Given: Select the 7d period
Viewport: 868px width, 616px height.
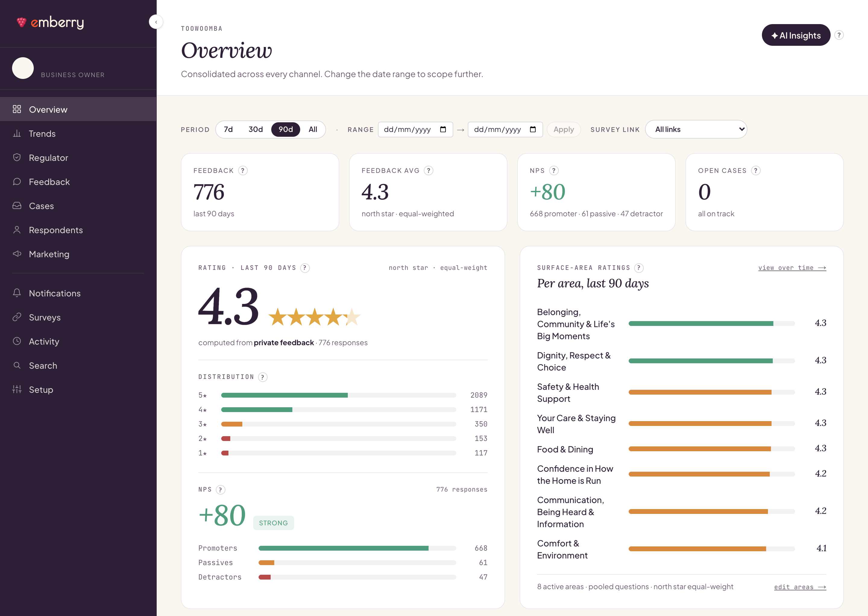Looking at the screenshot, I should (228, 129).
